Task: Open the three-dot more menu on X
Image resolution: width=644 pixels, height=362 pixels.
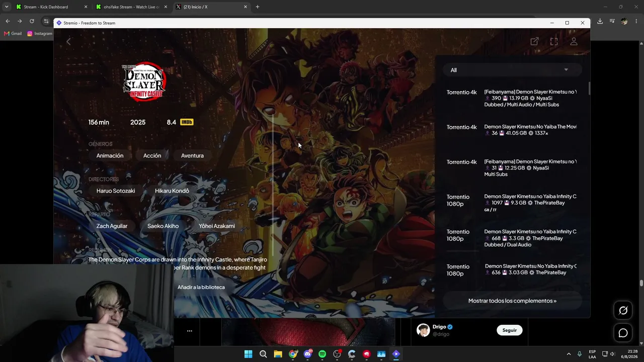Action: pos(190,331)
